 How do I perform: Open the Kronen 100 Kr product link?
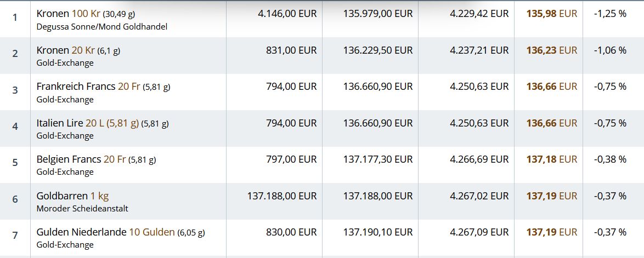[x=86, y=14]
